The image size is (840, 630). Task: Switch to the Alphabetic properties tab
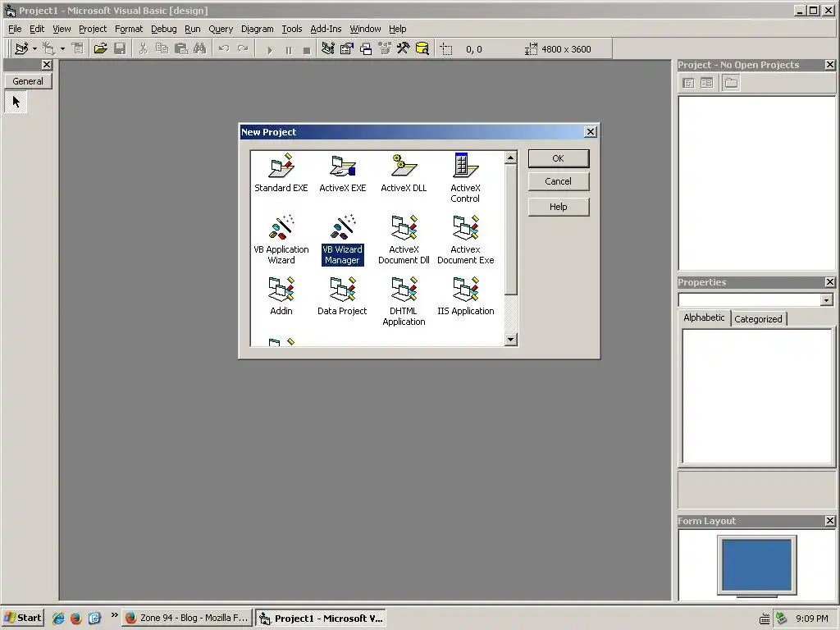click(x=704, y=317)
